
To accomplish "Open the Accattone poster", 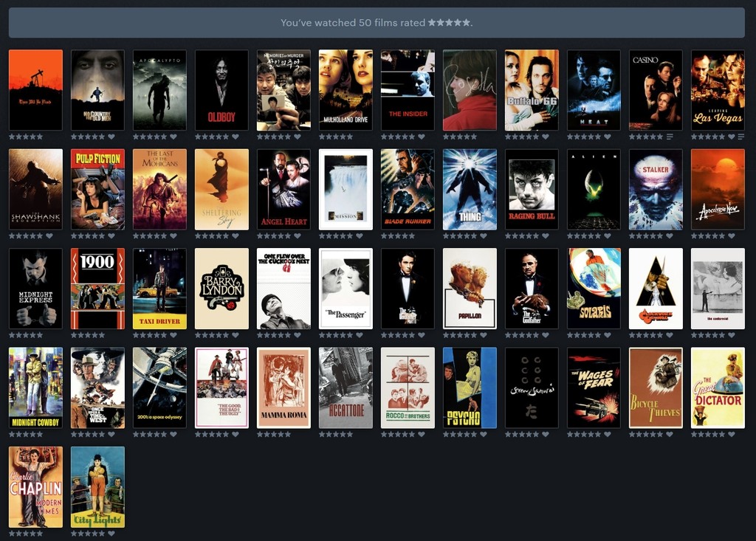I will coord(346,387).
